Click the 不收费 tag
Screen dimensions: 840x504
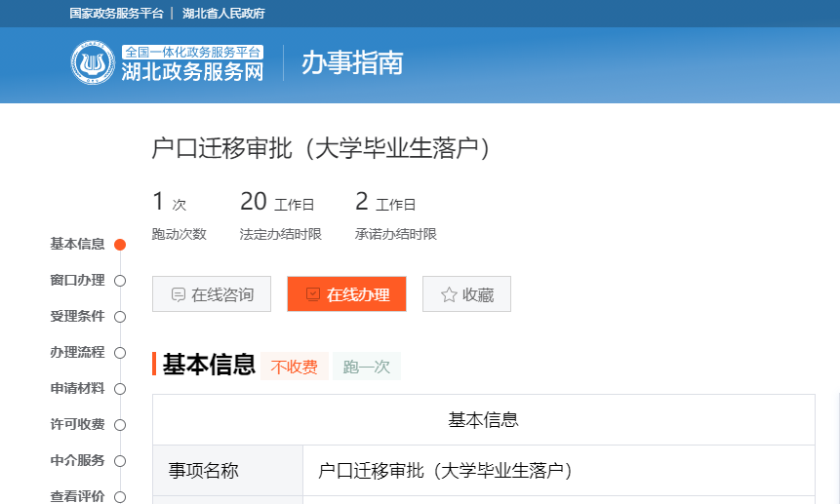pos(294,367)
